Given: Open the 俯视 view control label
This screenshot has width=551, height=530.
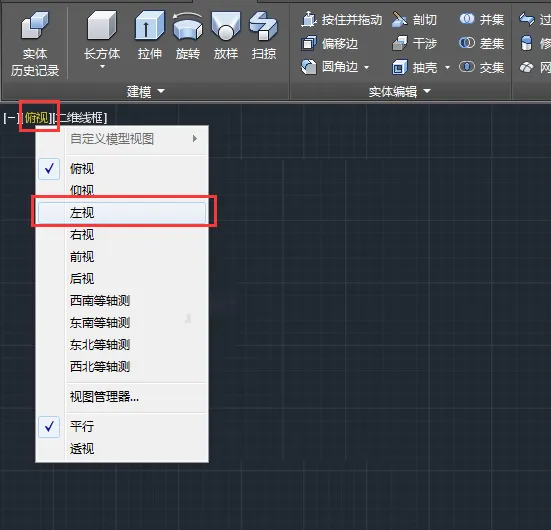Looking at the screenshot, I should click(37, 118).
